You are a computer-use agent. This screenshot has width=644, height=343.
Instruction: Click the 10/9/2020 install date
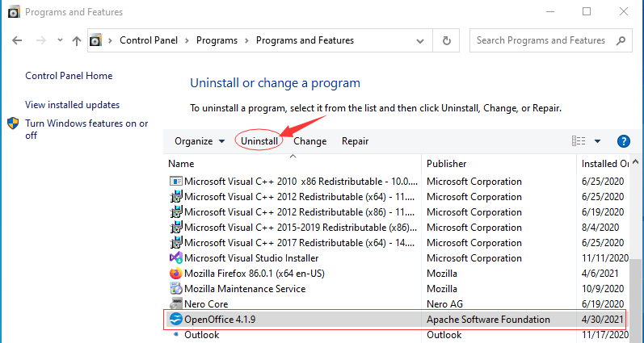tap(603, 289)
